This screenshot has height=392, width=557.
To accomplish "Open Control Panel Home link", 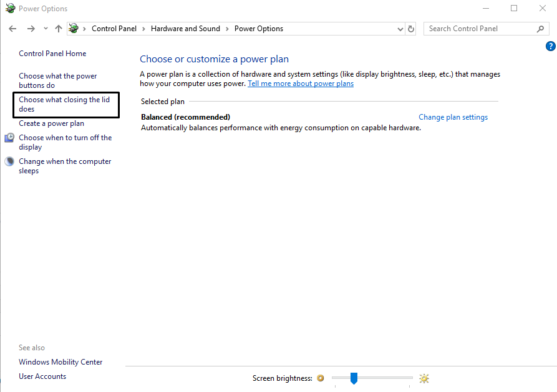I will [52, 54].
